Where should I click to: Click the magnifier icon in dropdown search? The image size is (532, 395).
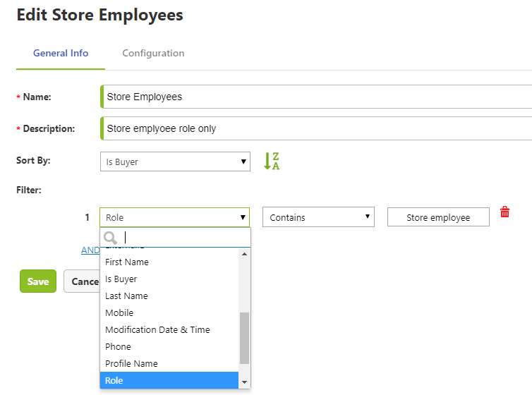tap(110, 238)
